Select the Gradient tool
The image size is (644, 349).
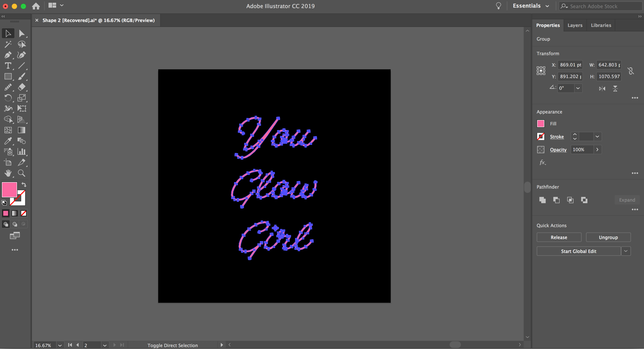22,130
